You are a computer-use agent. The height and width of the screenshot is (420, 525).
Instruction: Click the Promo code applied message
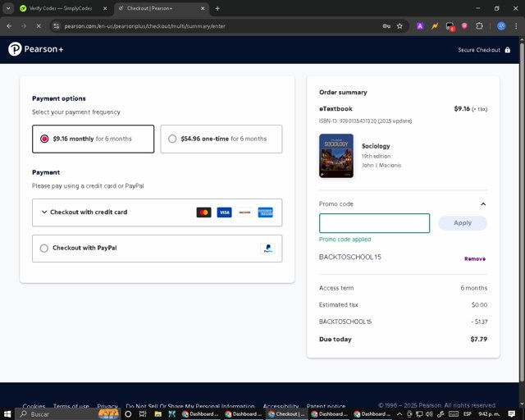(x=345, y=240)
